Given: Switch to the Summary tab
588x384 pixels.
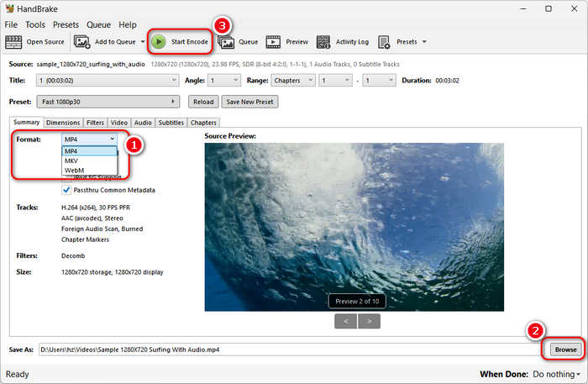Looking at the screenshot, I should (x=26, y=122).
